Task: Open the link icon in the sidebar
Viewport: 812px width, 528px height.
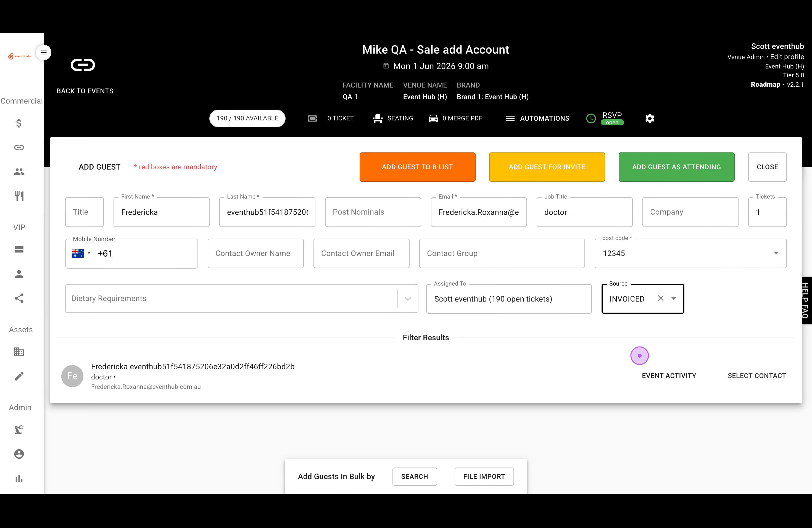Action: pyautogui.click(x=19, y=147)
